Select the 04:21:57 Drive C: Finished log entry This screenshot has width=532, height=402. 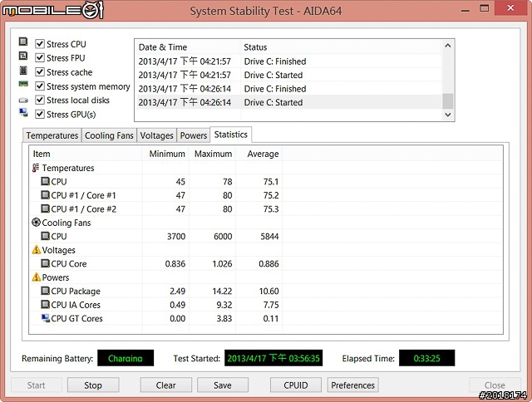[288, 61]
